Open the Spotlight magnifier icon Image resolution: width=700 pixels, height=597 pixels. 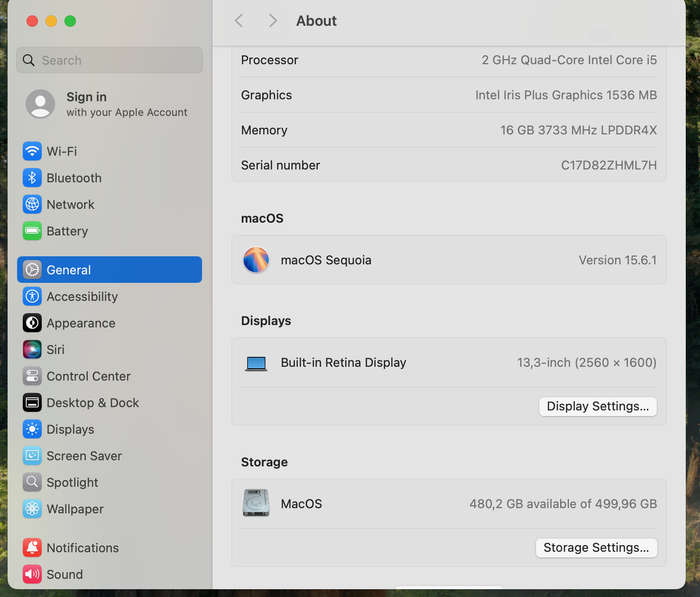(32, 482)
